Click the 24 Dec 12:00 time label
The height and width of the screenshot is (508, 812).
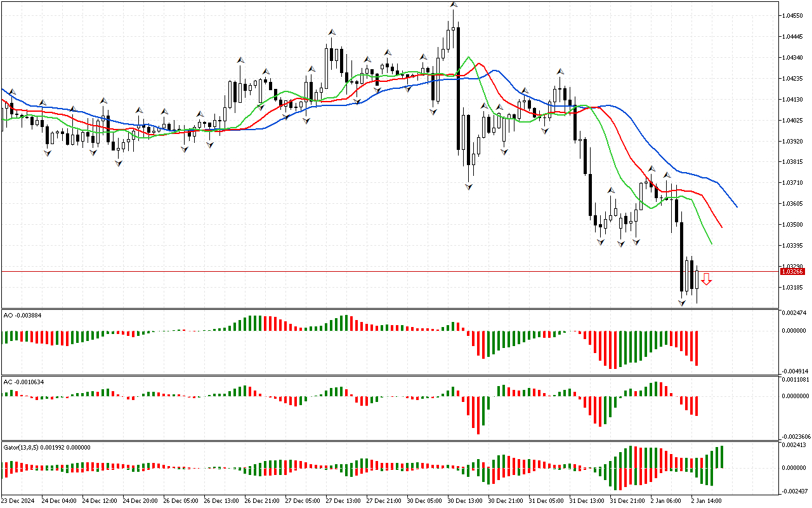(98, 500)
